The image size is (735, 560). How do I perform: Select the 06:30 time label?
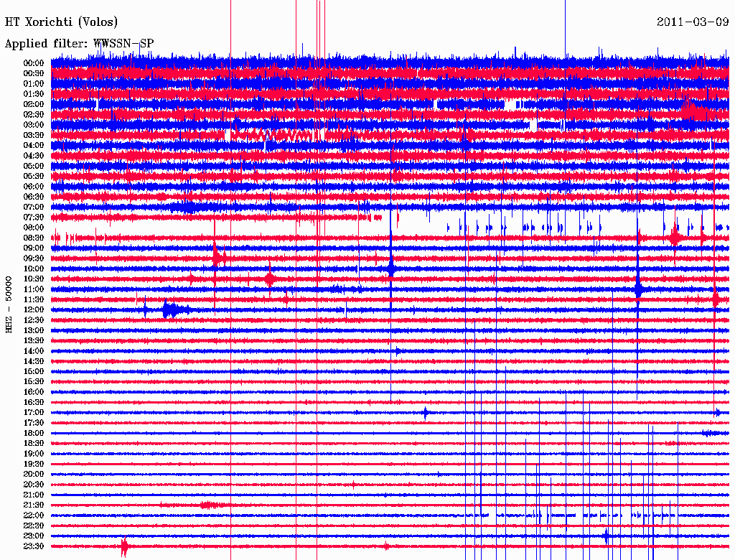34,197
